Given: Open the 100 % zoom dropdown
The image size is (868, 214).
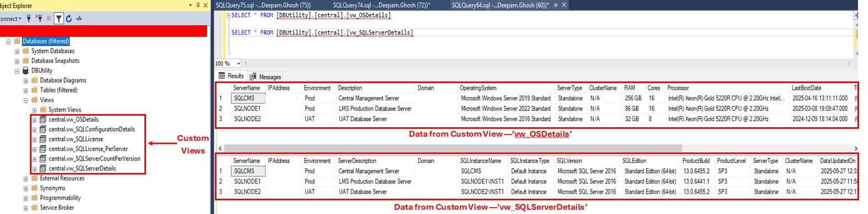Looking at the screenshot, I should click(x=239, y=64).
